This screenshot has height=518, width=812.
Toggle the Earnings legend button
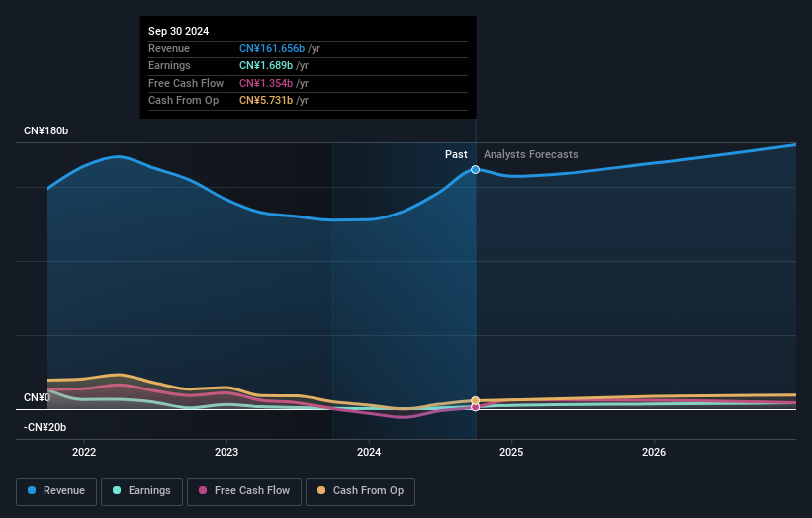coord(141,491)
